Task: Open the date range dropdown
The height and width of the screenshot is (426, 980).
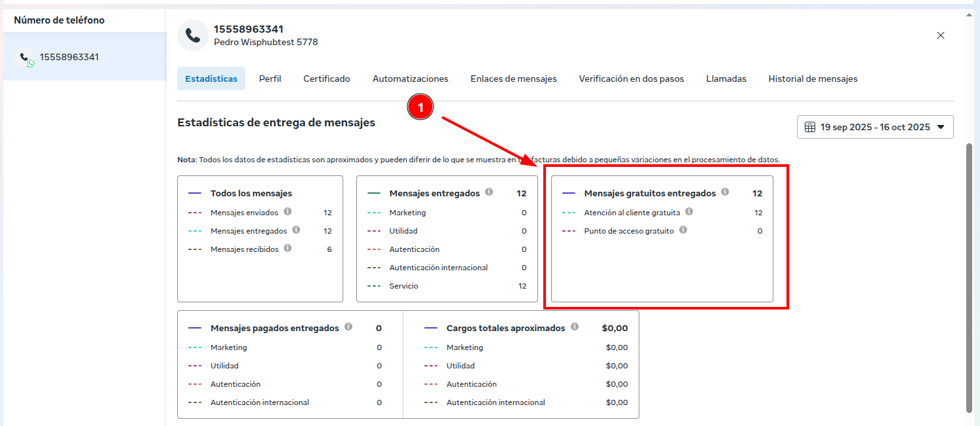Action: (x=875, y=127)
